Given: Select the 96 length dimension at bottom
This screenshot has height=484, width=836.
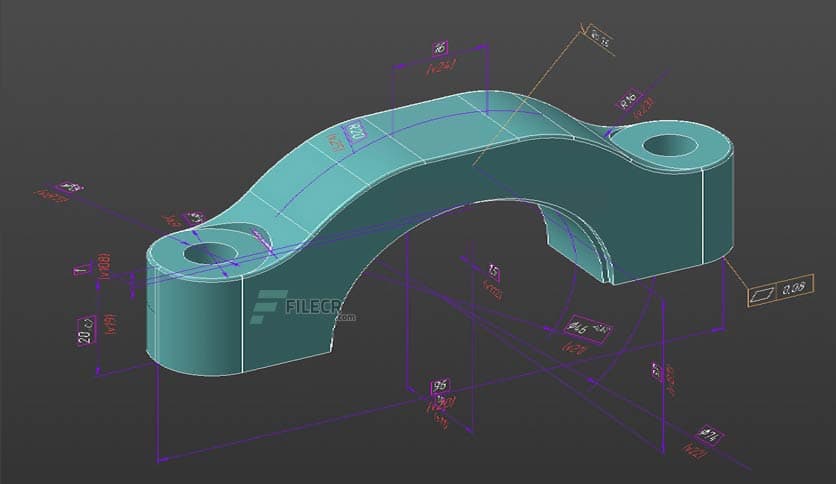Looking at the screenshot, I should coord(440,387).
